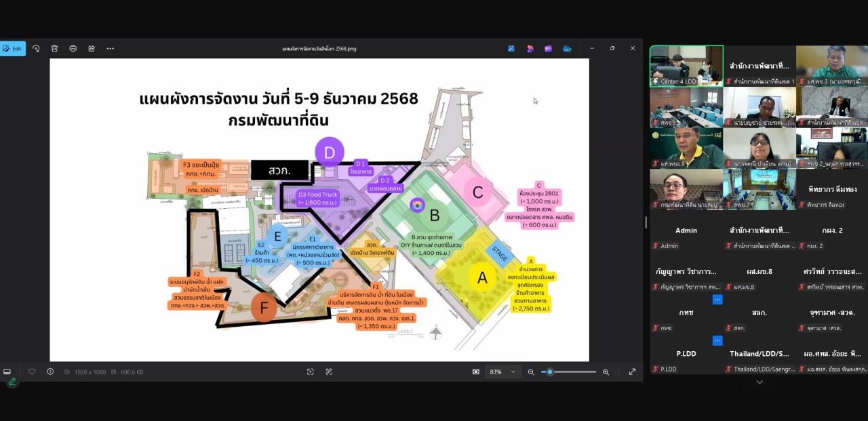Click the fit-to-window icon in bottom bar
Image resolution: width=868 pixels, height=421 pixels.
[311, 372]
